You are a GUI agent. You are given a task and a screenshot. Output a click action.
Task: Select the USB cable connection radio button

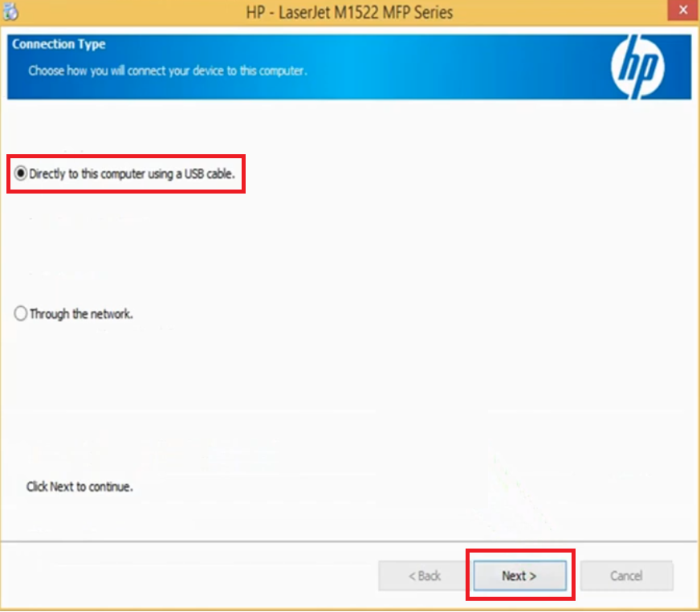click(21, 173)
